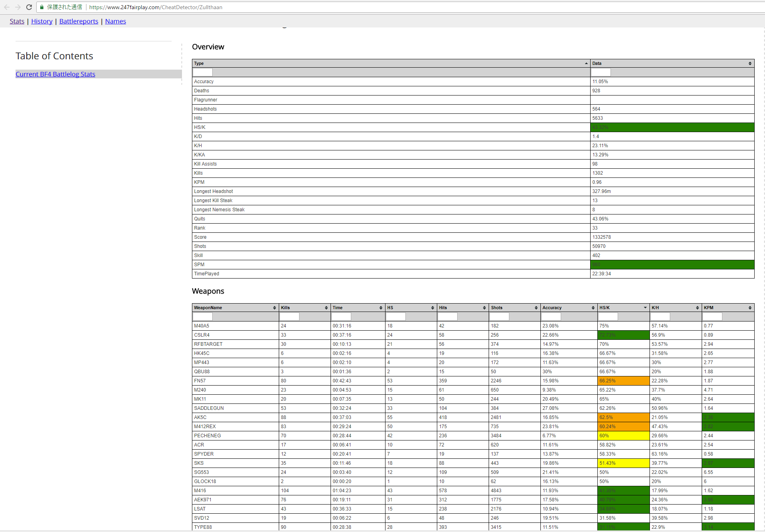Click the green HS/K cell in Overview
Screen dimensions: 765x532
tap(672, 127)
